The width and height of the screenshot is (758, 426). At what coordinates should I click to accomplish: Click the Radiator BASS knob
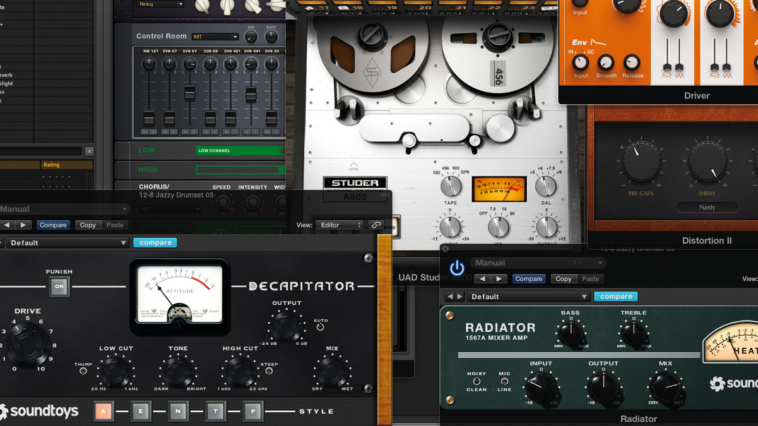pos(571,334)
